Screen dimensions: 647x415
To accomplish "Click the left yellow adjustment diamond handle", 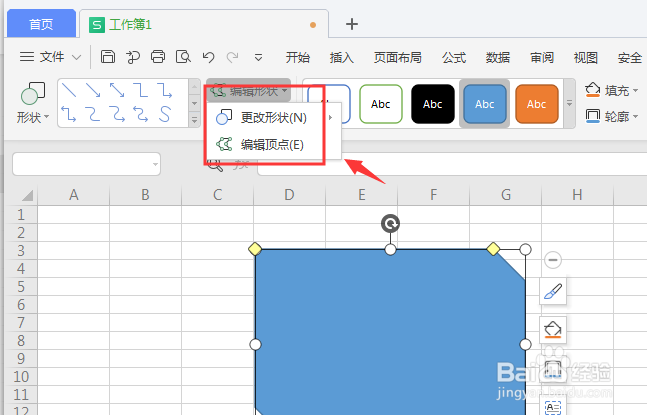I will (x=255, y=249).
